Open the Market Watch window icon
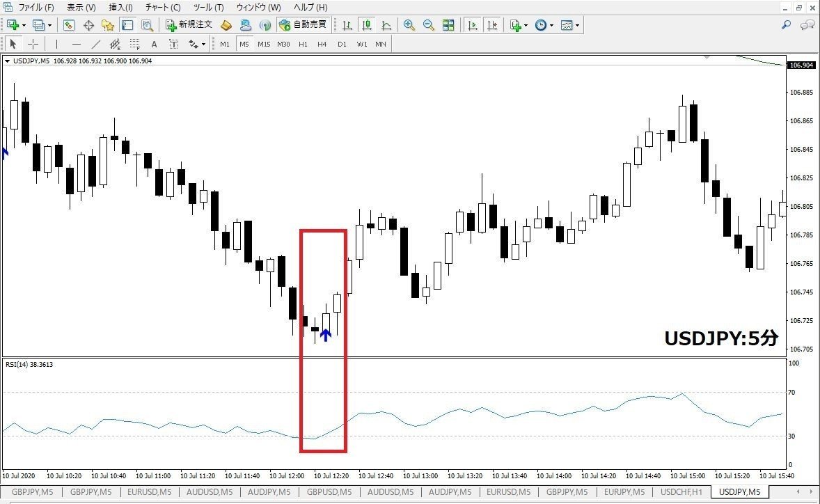This screenshot has height=504, width=820. pos(68,25)
